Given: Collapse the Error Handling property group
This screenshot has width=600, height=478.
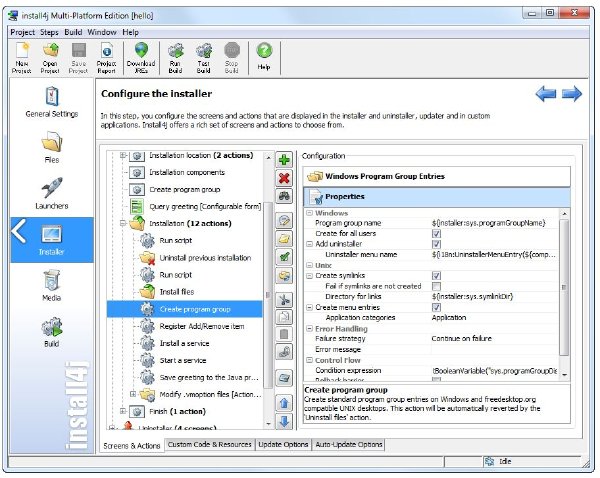Looking at the screenshot, I should click(x=309, y=328).
